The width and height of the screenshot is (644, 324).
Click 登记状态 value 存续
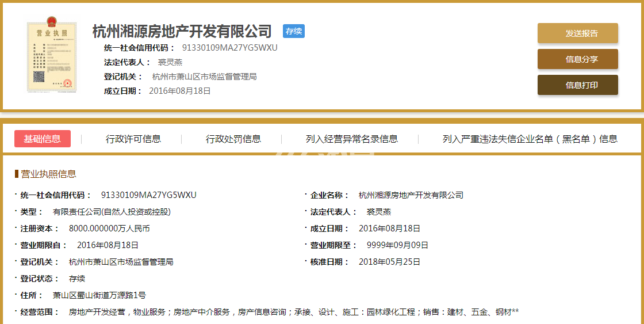click(77, 279)
